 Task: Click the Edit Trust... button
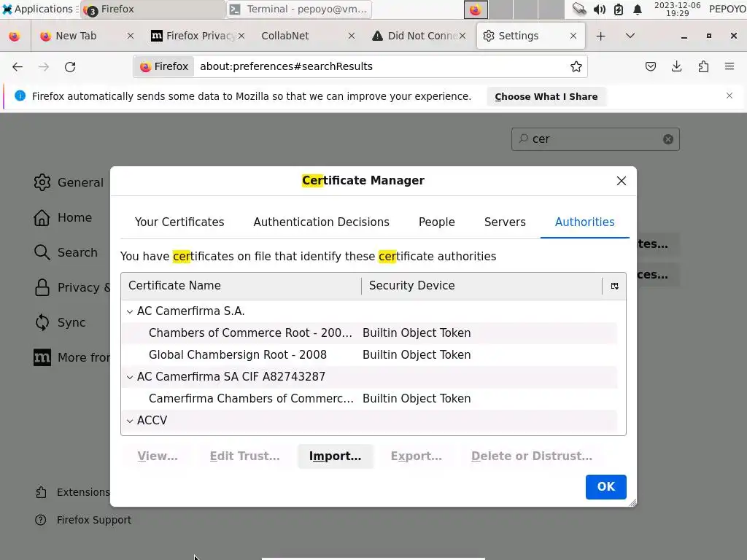click(244, 456)
